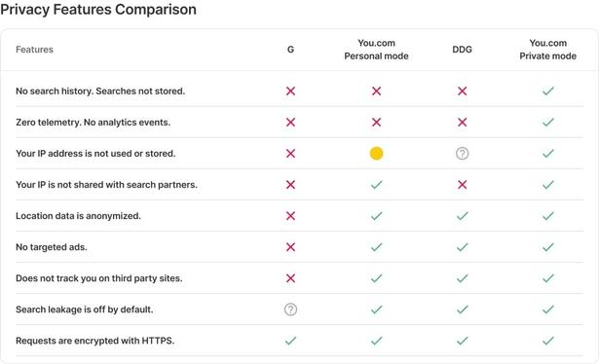Click DDG's red X for no search history
The width and height of the screenshot is (599, 364).
[x=463, y=91]
